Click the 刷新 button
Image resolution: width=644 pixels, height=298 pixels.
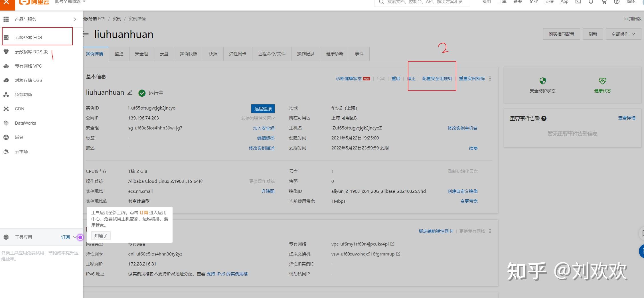point(593,34)
